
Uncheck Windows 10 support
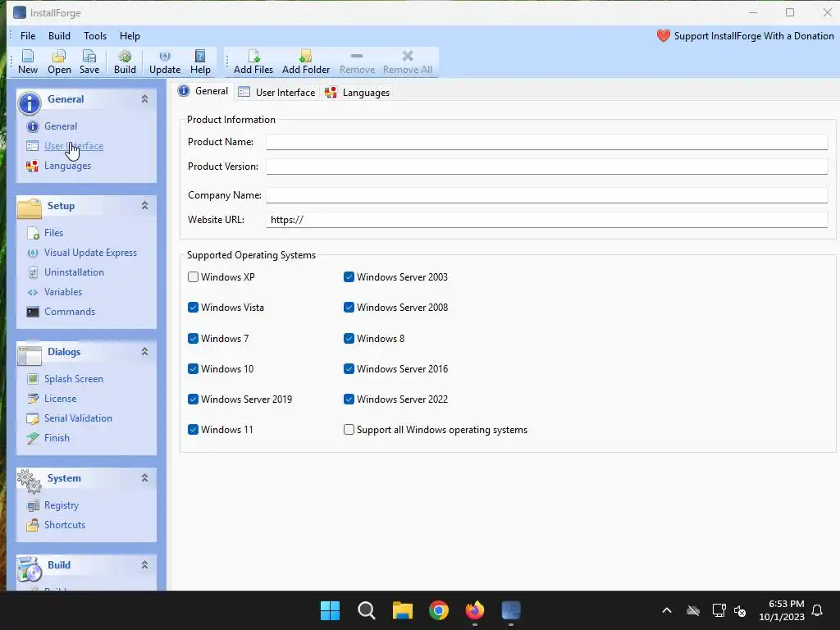point(194,368)
